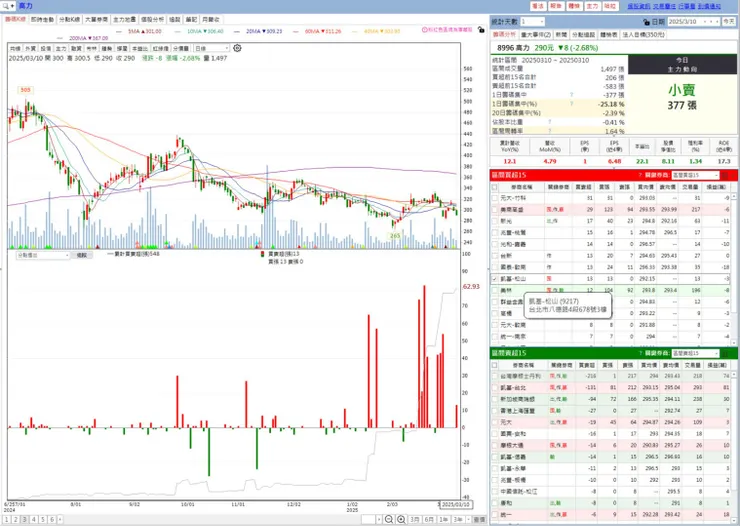Click the icon at the right end of the green 賣超15 header
740x526 pixels.
click(725, 353)
